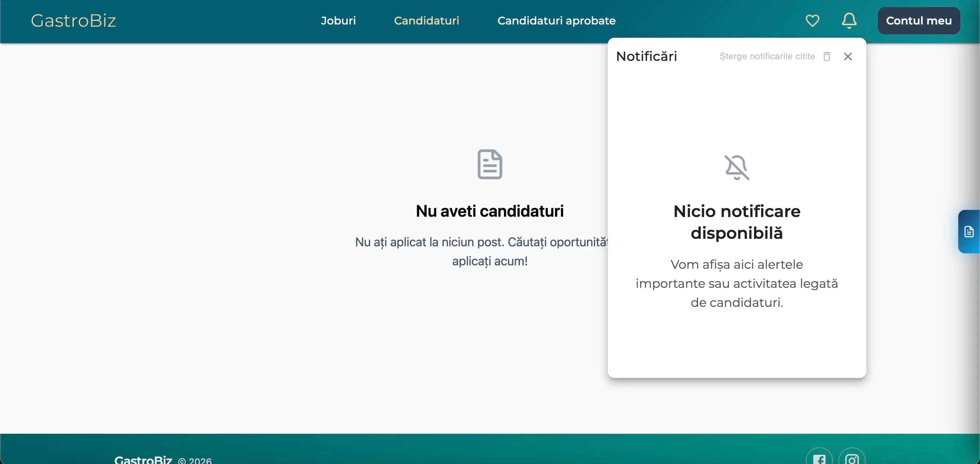Open the blue document side tab
This screenshot has height=464, width=980.
[969, 232]
